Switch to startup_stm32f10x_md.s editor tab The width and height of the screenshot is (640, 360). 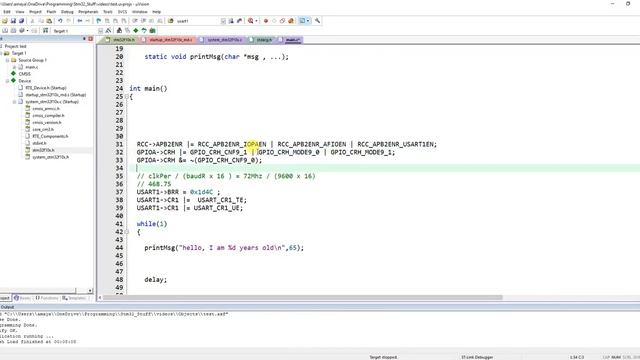pyautogui.click(x=169, y=40)
